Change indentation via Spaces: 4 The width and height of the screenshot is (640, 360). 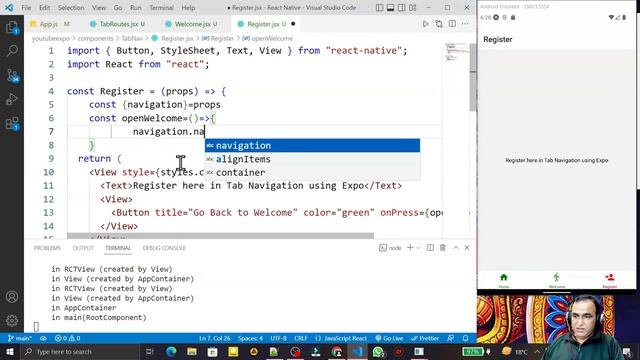pos(250,338)
